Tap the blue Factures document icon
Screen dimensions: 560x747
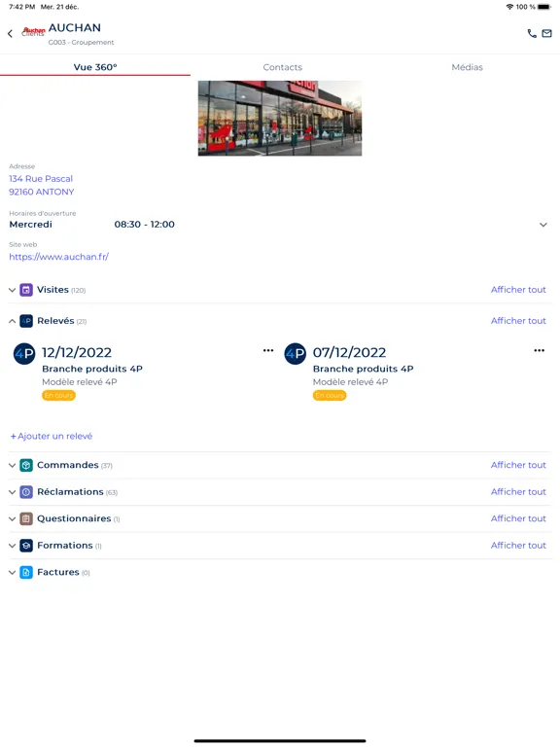click(x=26, y=572)
